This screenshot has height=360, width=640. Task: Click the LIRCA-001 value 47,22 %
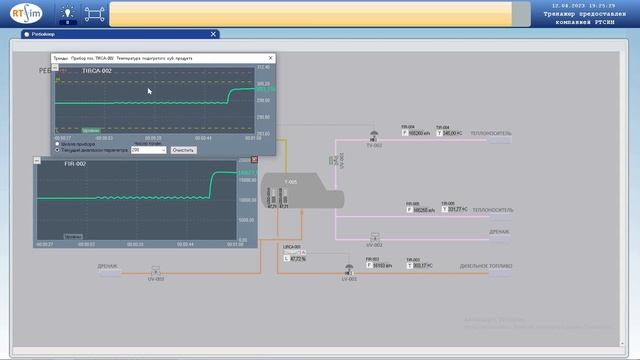[298, 259]
